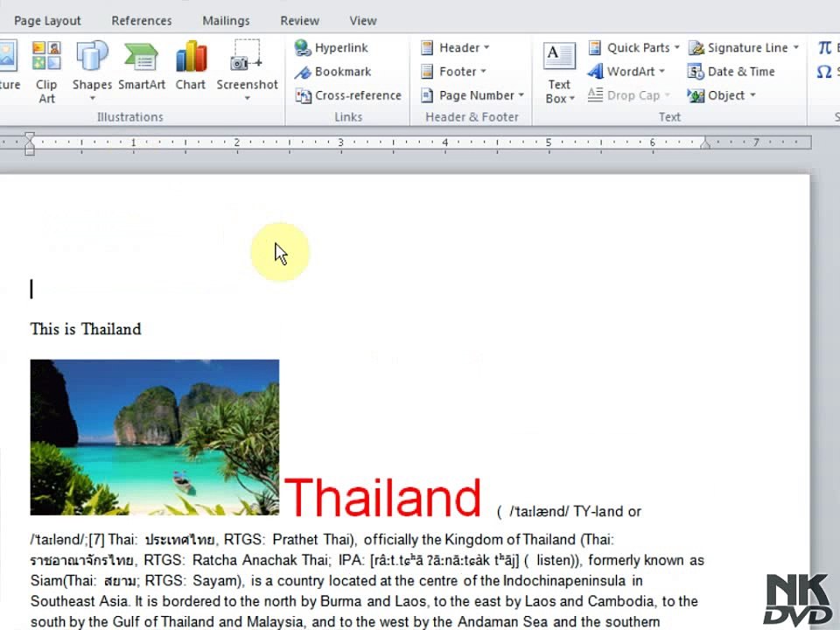The width and height of the screenshot is (840, 630).
Task: Click the Equation pi icon
Action: pos(824,47)
